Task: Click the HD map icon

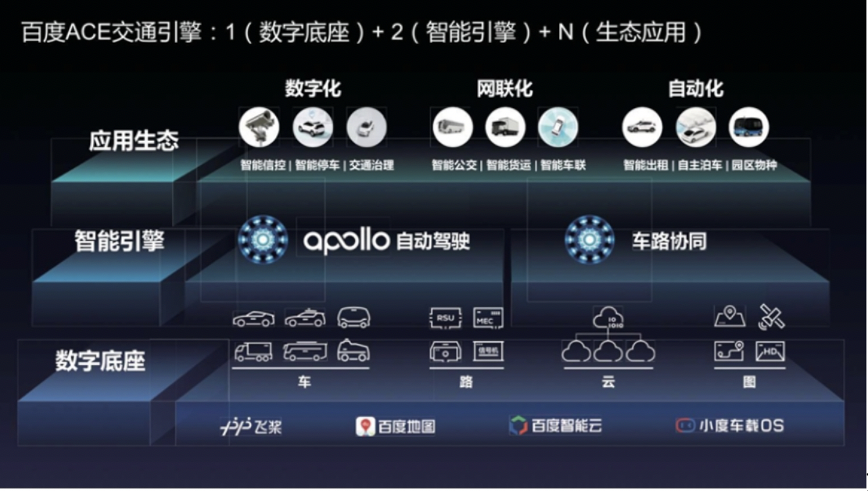Action: click(x=770, y=352)
